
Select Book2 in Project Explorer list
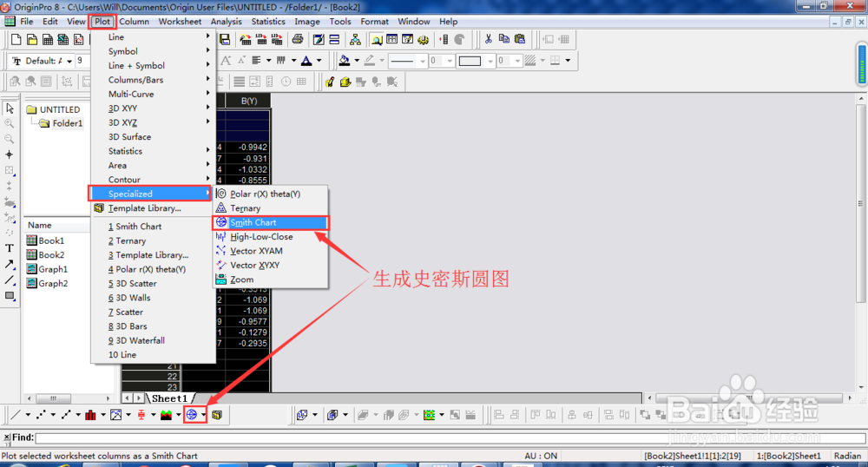tap(45, 254)
